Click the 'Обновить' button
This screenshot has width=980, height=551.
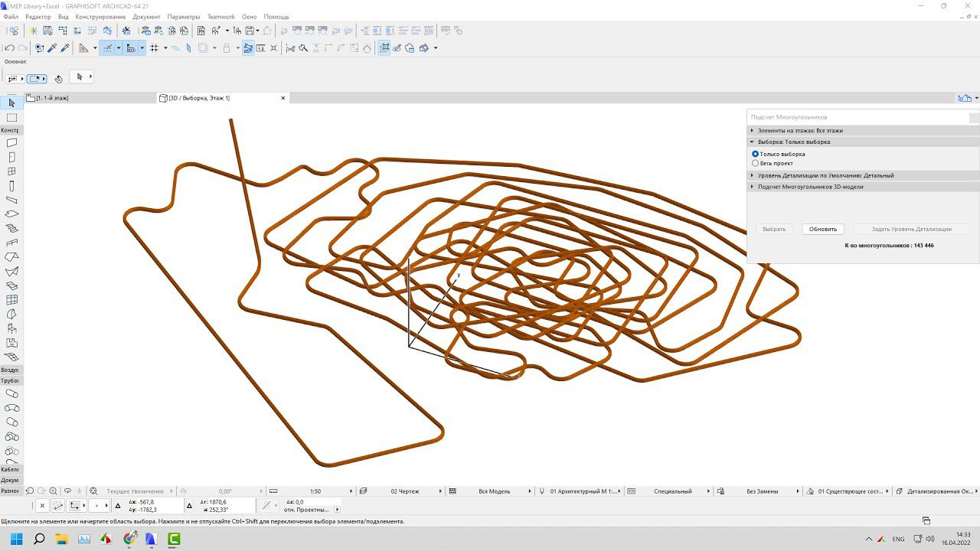823,229
